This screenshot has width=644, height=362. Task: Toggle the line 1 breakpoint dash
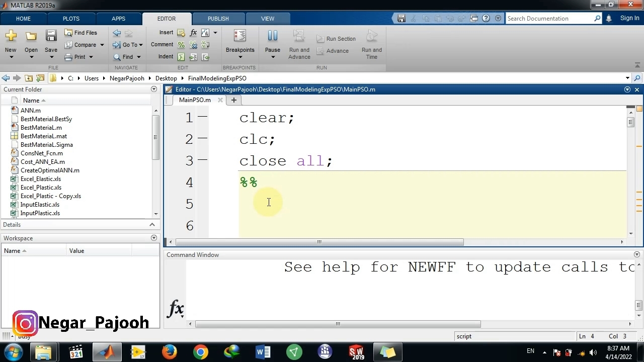(202, 117)
